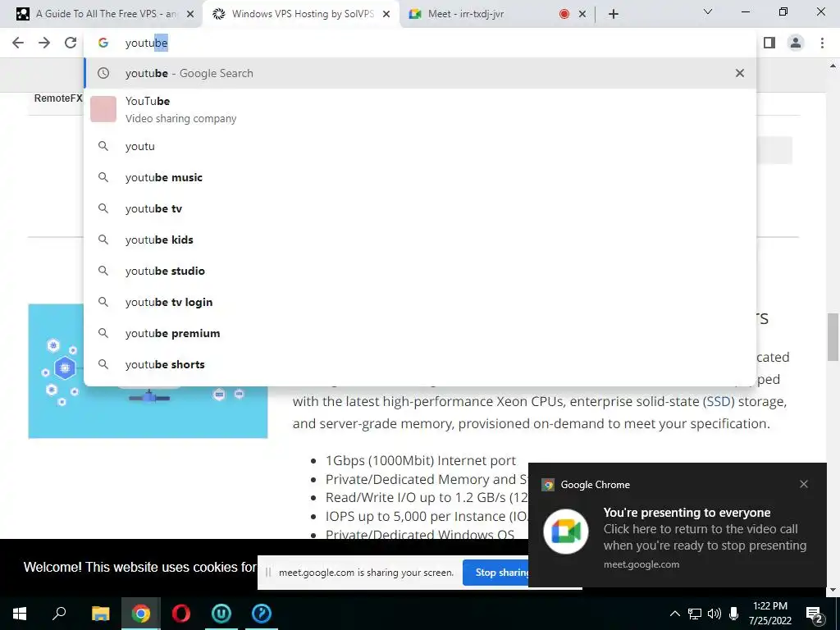
Task: Open the Chrome profile avatar
Action: [796, 43]
